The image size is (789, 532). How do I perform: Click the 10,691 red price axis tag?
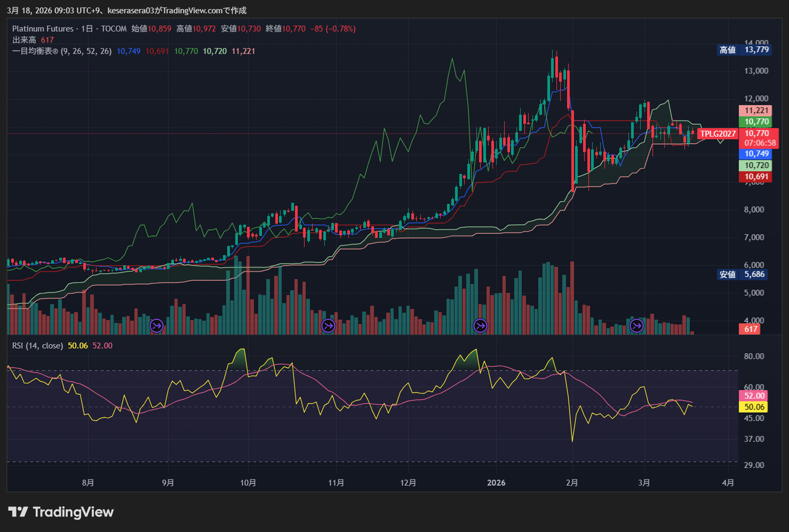[756, 177]
